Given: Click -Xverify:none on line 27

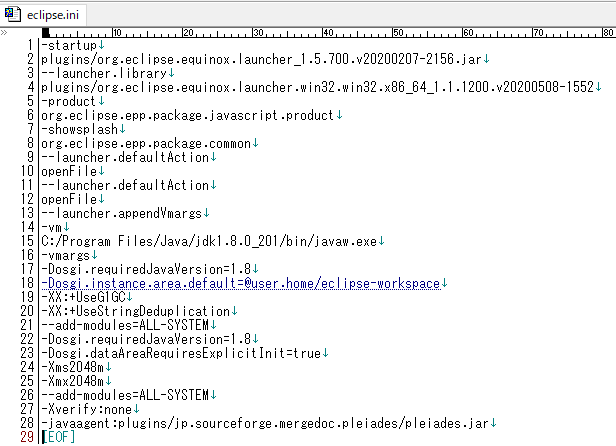Looking at the screenshot, I should click(x=86, y=409).
